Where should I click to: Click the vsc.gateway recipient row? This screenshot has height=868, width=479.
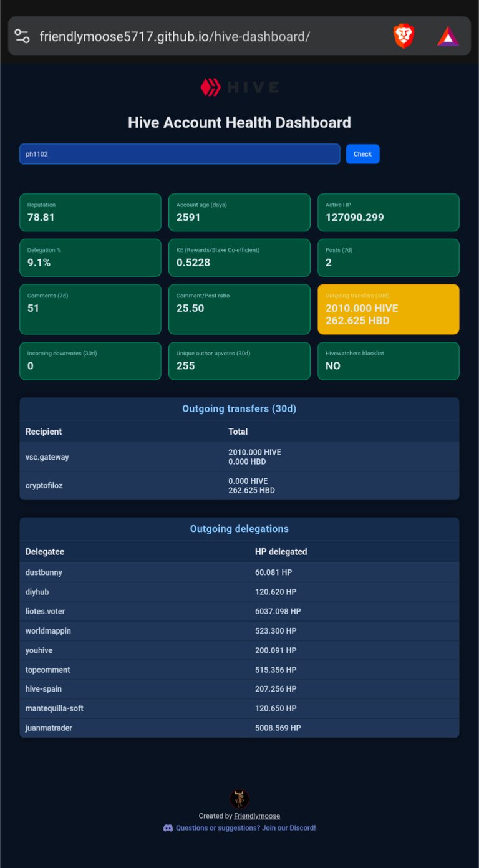(x=239, y=457)
